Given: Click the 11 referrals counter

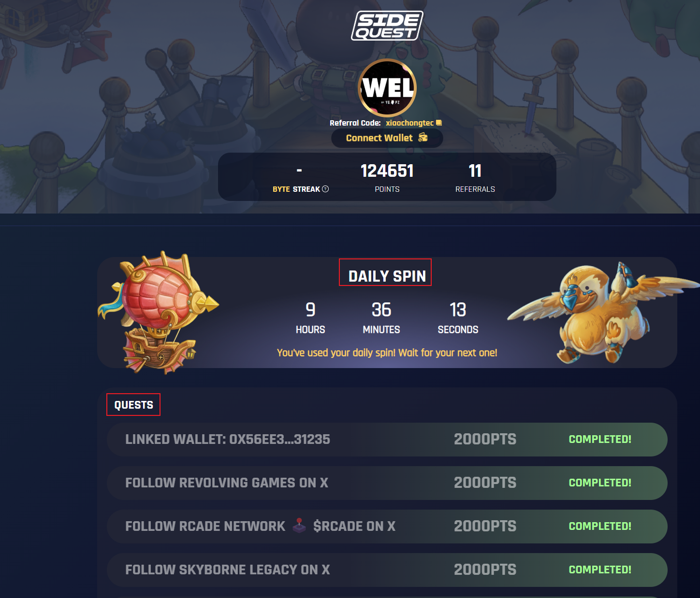Looking at the screenshot, I should click(475, 171).
